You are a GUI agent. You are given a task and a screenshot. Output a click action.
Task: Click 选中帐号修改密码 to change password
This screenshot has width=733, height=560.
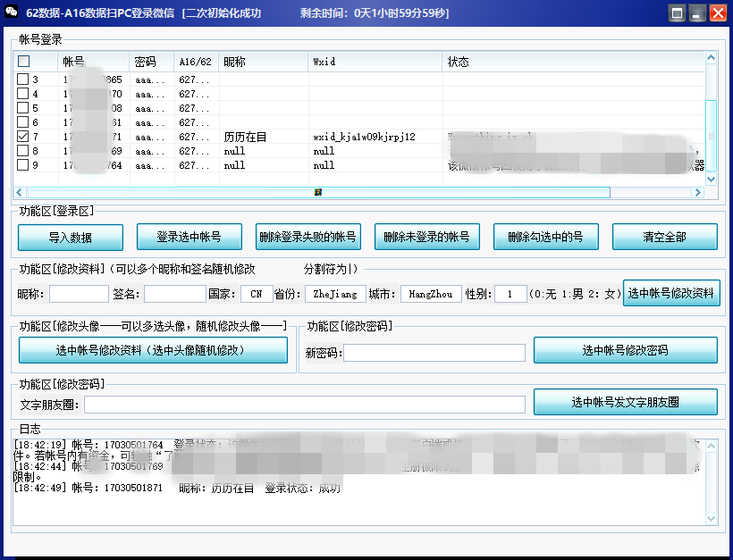click(x=625, y=349)
